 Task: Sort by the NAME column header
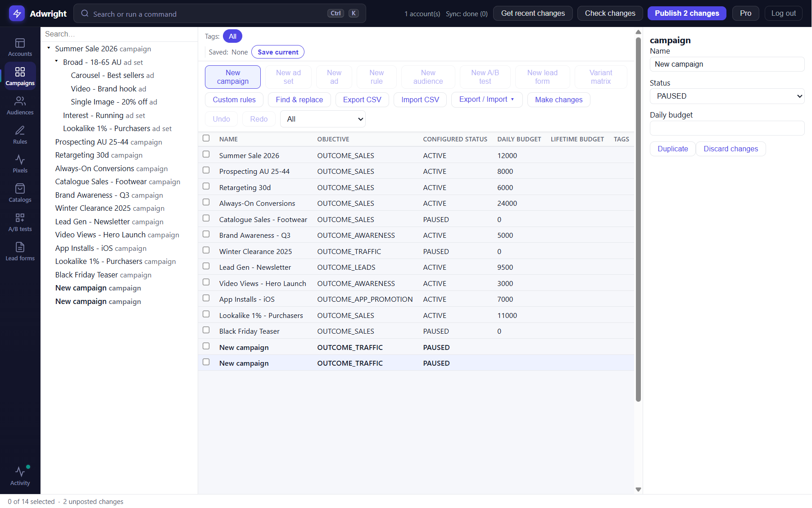pos(228,139)
